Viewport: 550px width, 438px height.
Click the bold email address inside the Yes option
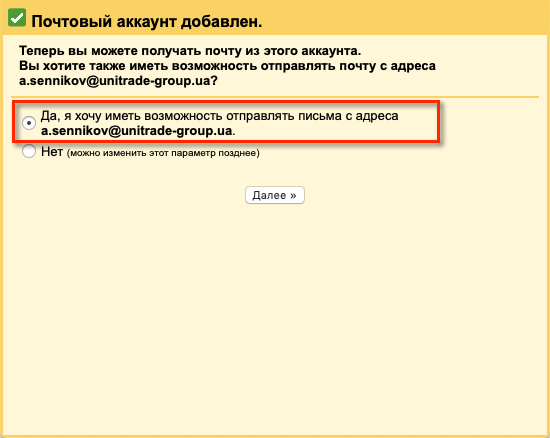tap(136, 131)
